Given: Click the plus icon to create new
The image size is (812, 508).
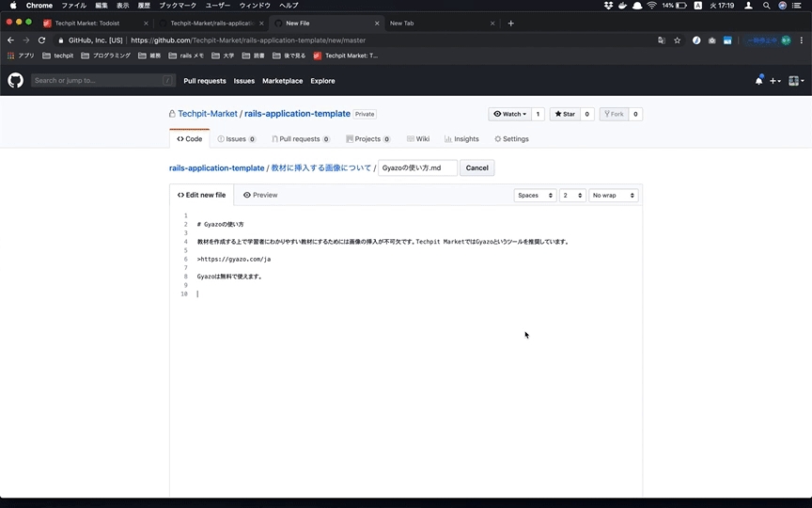Looking at the screenshot, I should [775, 81].
